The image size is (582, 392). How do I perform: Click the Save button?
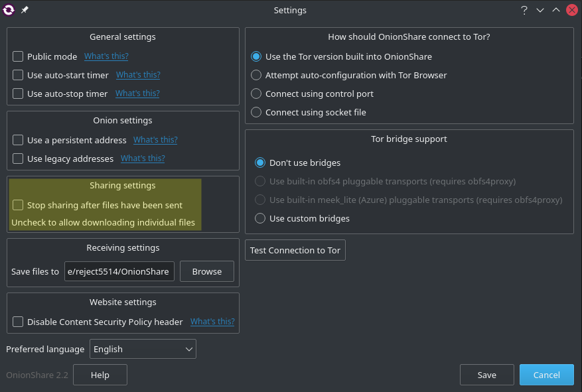tap(486, 375)
